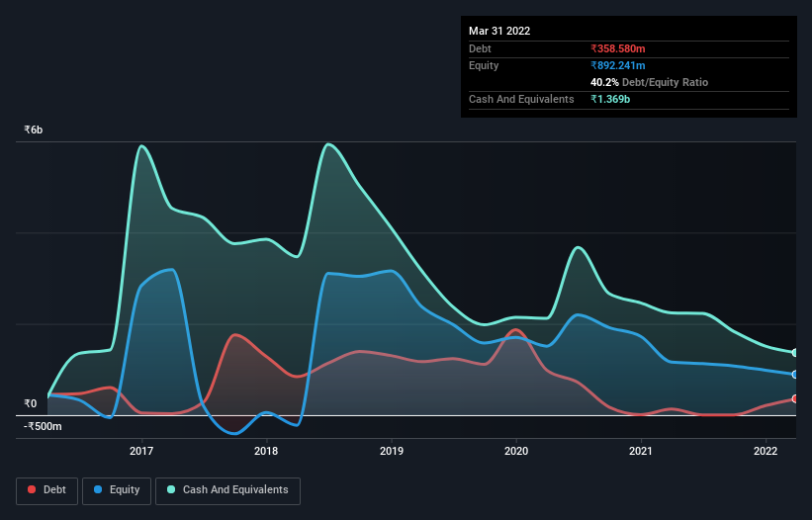Click the Debt label in tooltip
The height and width of the screenshot is (520, 812).
pos(480,48)
